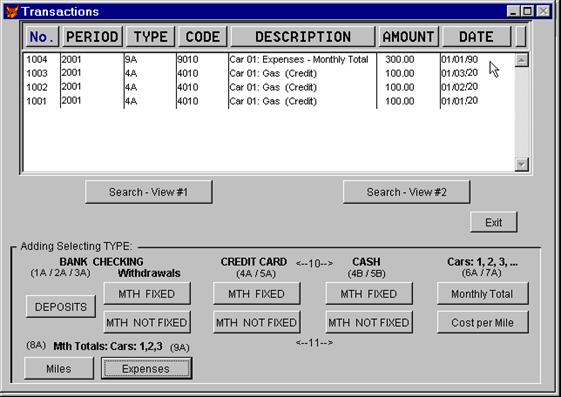
Task: Click the Miles button
Action: (59, 368)
